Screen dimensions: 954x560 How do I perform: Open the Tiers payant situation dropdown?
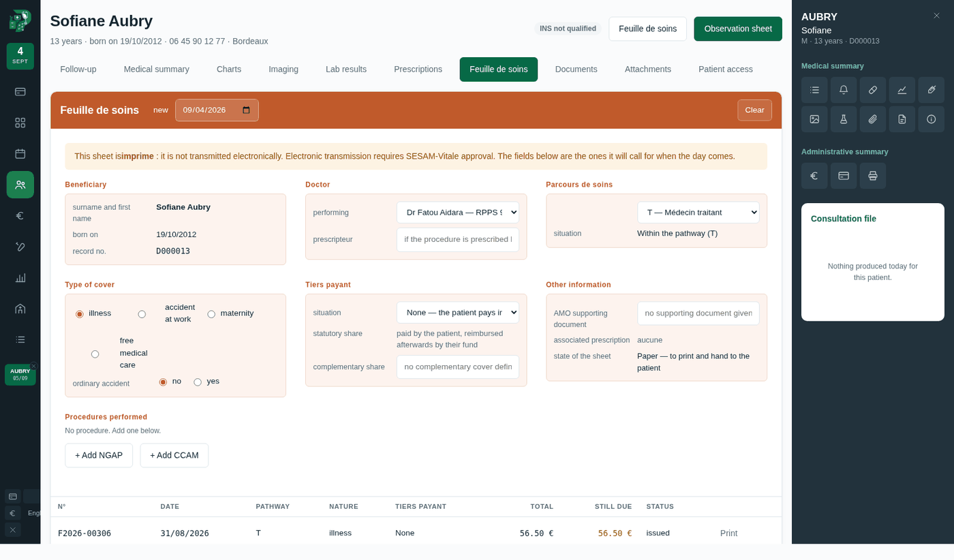(458, 313)
